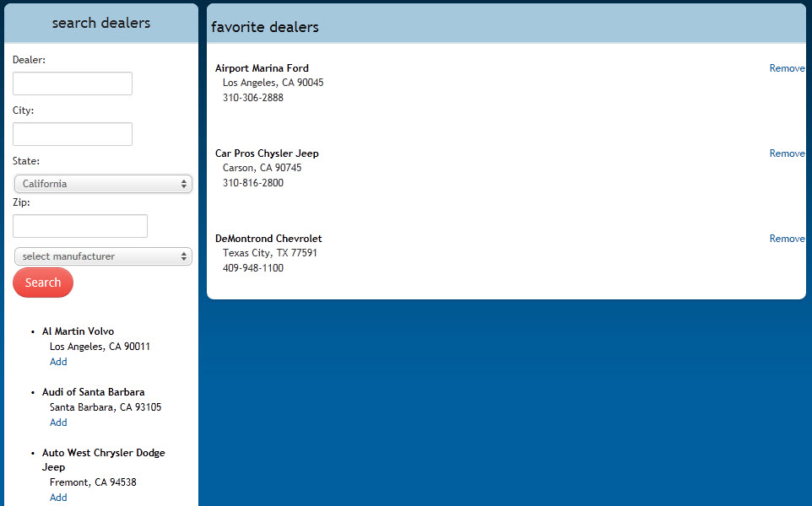
Task: Click the Audi of Santa Barbara result name
Action: [x=94, y=392]
